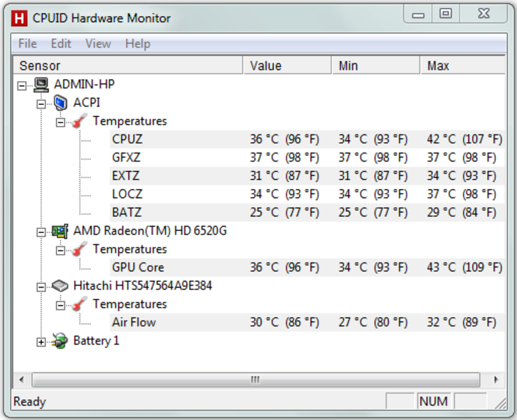Collapse the ADMIN-HP root node
The width and height of the screenshot is (517, 420).
point(22,86)
